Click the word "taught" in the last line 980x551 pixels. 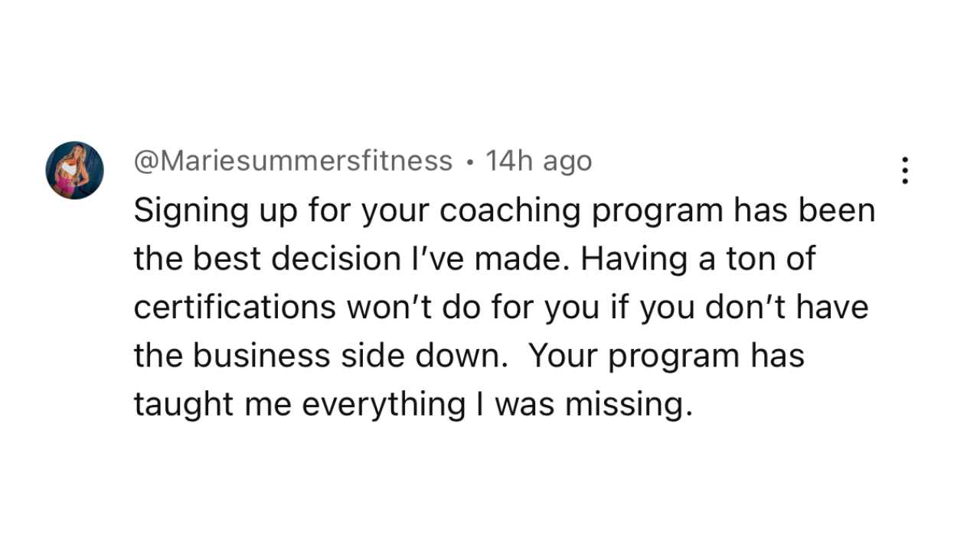(183, 405)
